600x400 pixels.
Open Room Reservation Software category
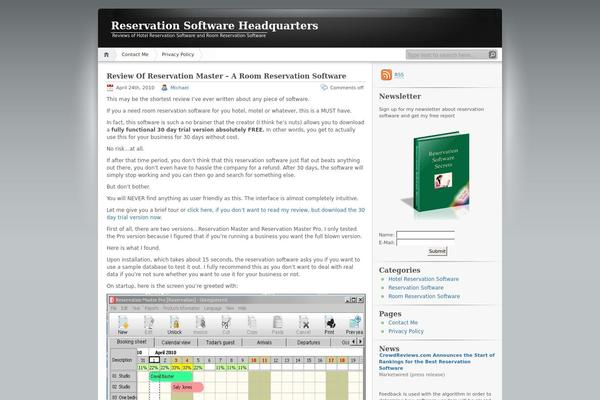(424, 296)
